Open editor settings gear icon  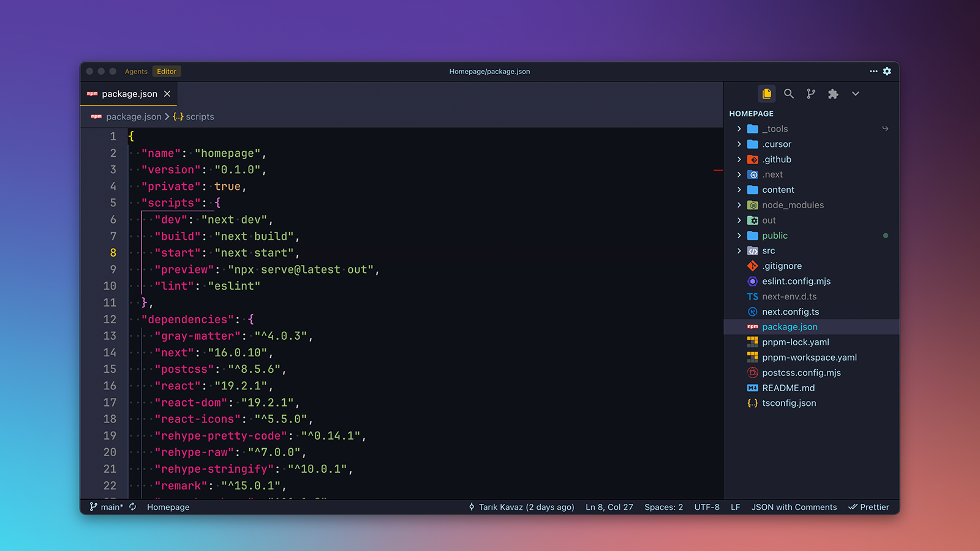pos(887,72)
